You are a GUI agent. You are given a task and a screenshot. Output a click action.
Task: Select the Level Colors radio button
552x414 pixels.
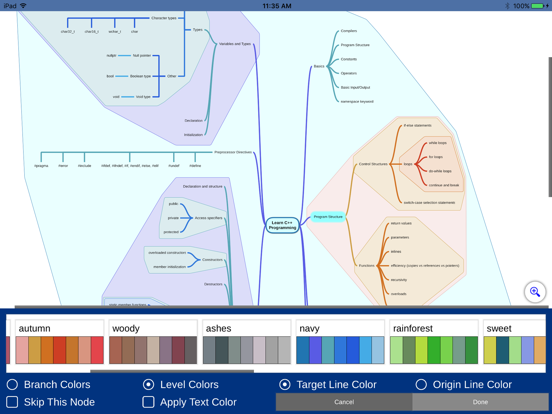point(149,384)
